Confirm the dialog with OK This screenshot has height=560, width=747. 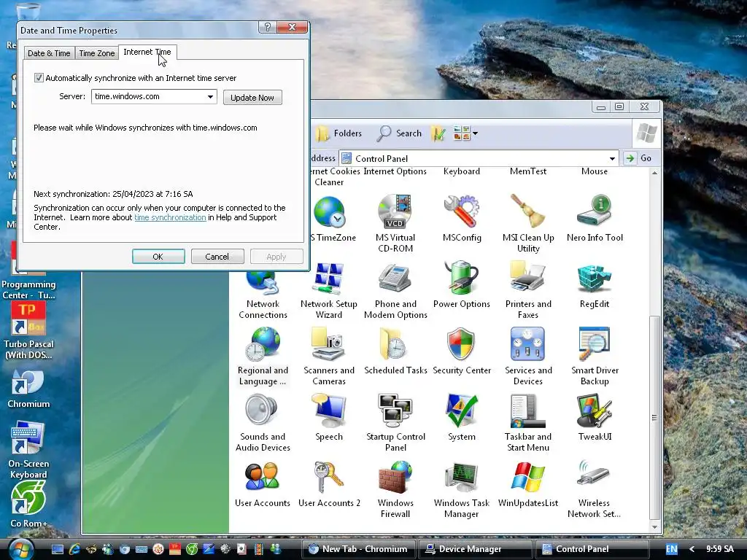158,257
